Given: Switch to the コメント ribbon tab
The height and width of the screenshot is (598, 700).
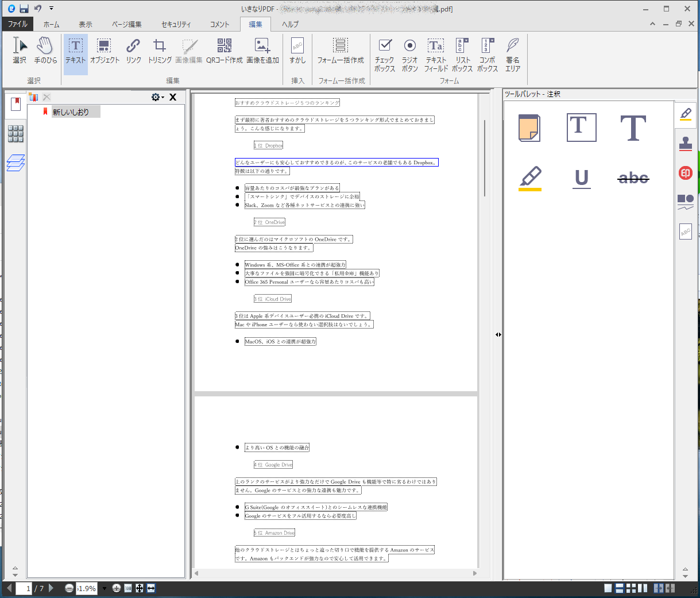Looking at the screenshot, I should click(x=219, y=24).
